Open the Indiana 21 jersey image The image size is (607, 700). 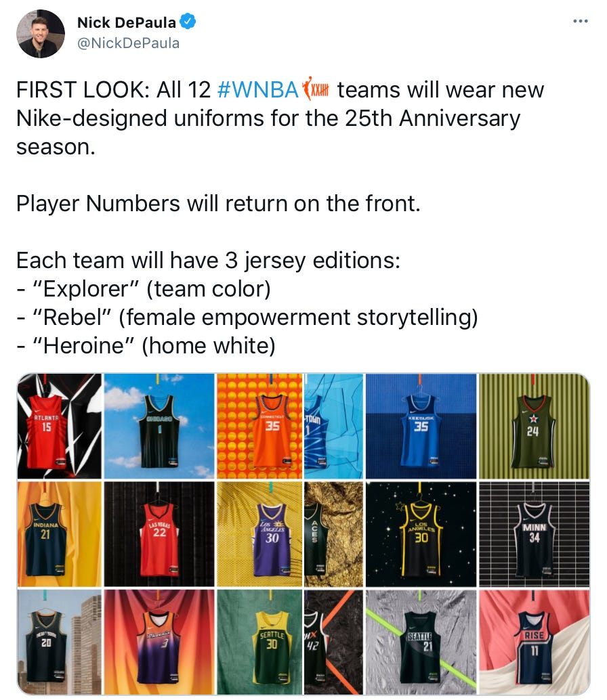pyautogui.click(x=60, y=534)
